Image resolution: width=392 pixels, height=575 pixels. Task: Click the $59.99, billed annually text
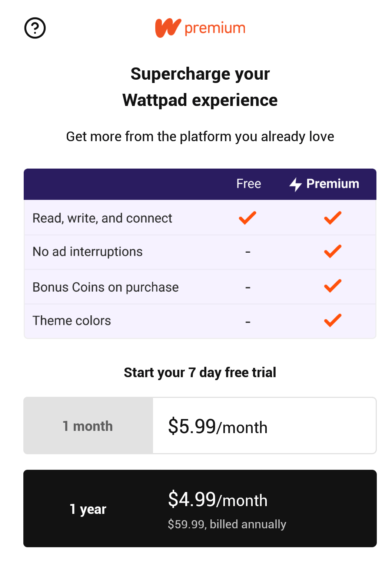click(227, 524)
